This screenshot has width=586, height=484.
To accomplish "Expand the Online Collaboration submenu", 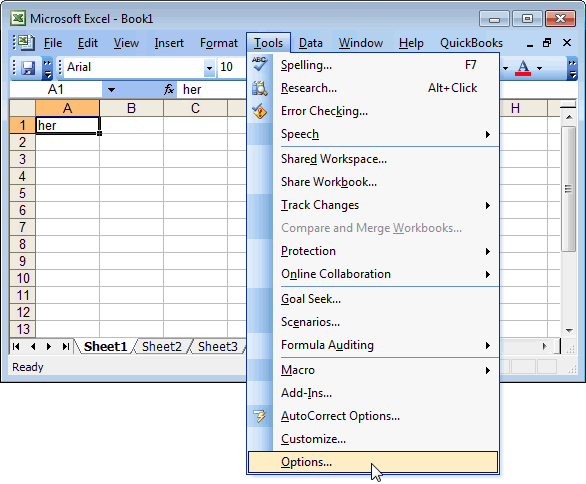I will 487,274.
